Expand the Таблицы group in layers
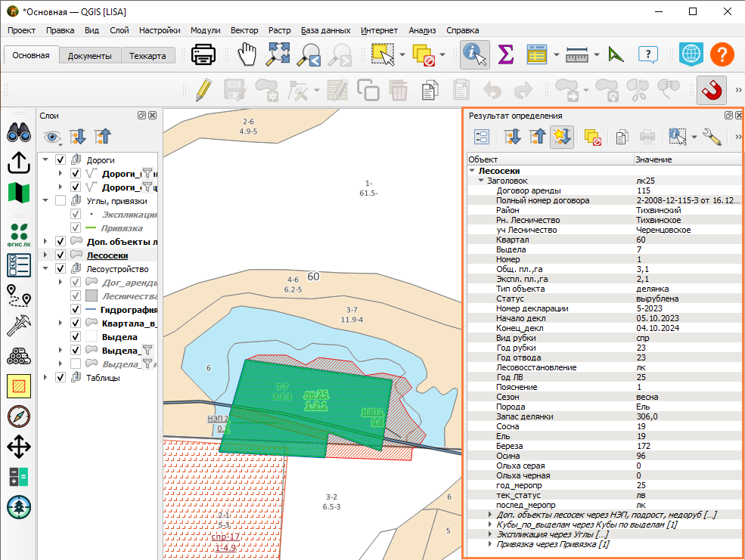This screenshot has width=745, height=560. point(45,377)
